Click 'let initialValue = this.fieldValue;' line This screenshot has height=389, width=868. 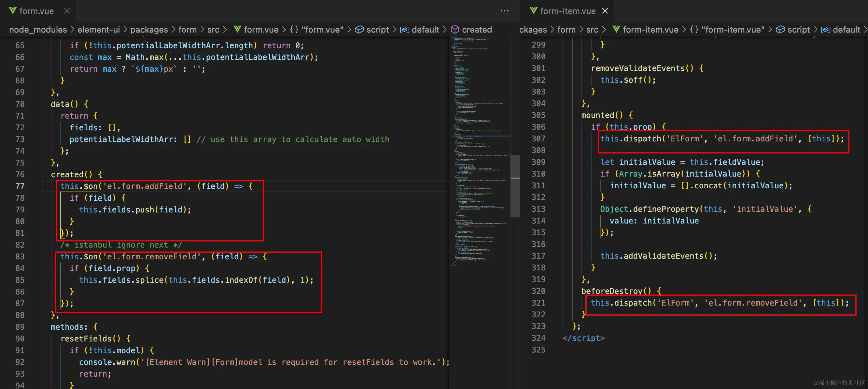click(x=682, y=162)
